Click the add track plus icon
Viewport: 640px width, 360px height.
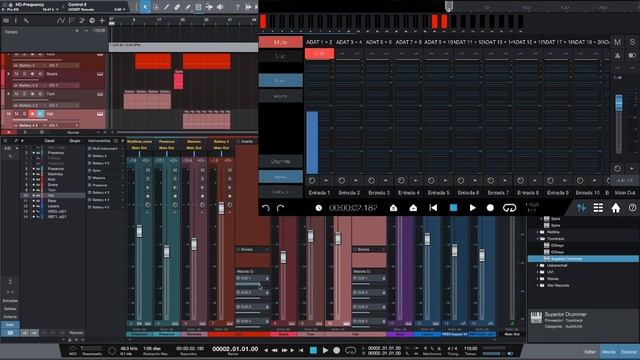click(102, 20)
